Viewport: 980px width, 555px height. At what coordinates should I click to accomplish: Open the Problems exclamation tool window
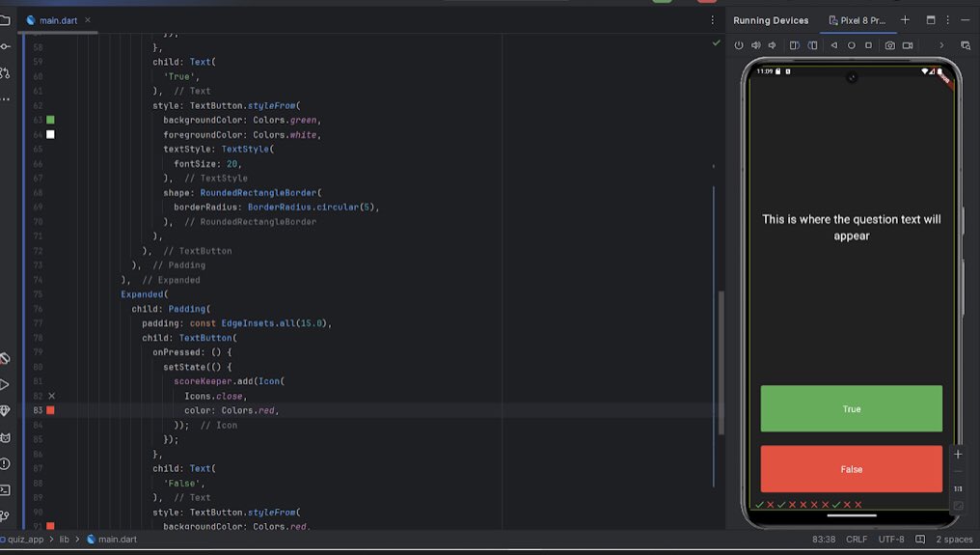pyautogui.click(x=5, y=463)
